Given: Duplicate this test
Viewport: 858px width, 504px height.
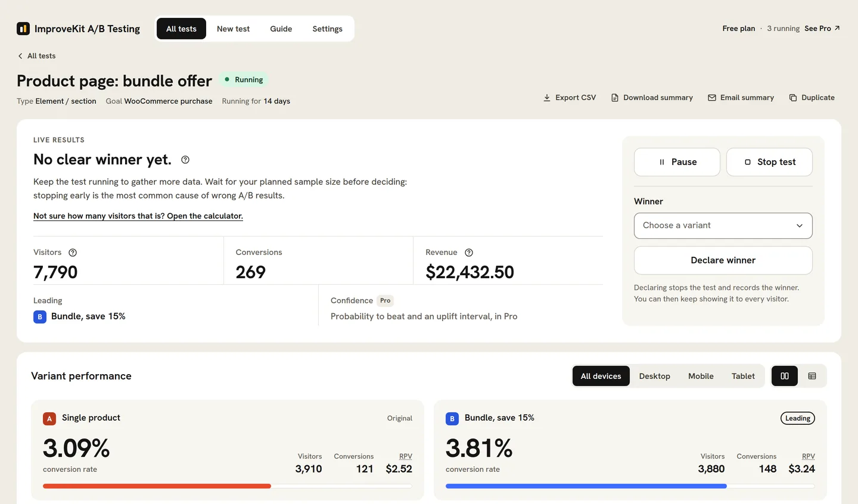Looking at the screenshot, I should [x=812, y=98].
